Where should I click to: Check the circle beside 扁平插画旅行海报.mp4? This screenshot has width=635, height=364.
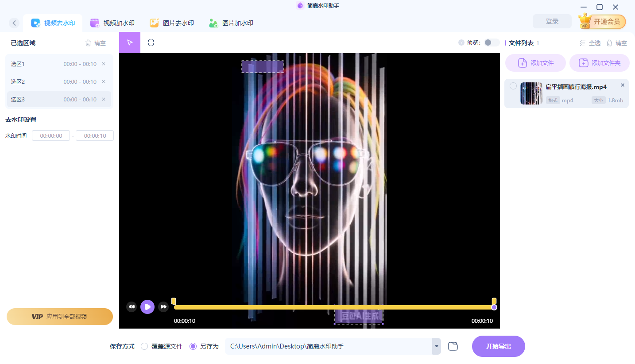(x=513, y=86)
